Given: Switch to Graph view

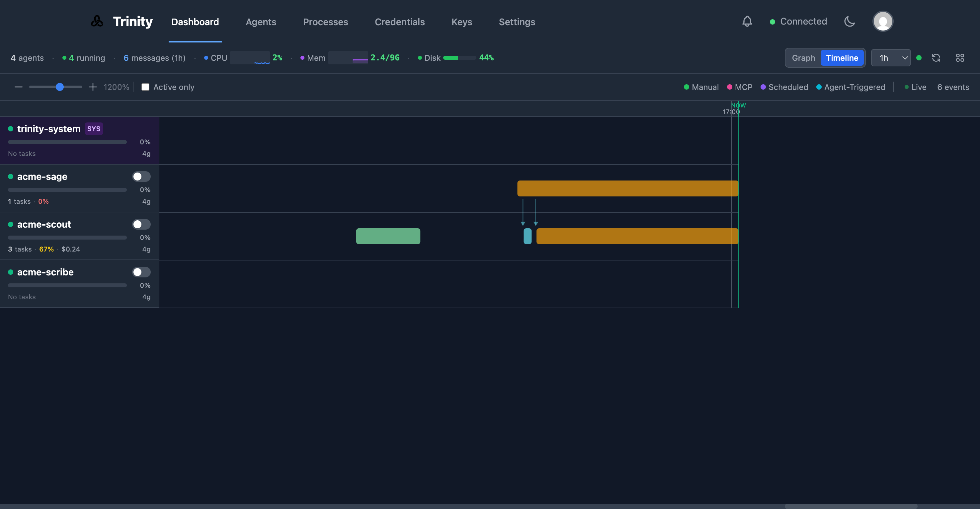Looking at the screenshot, I should [x=803, y=57].
